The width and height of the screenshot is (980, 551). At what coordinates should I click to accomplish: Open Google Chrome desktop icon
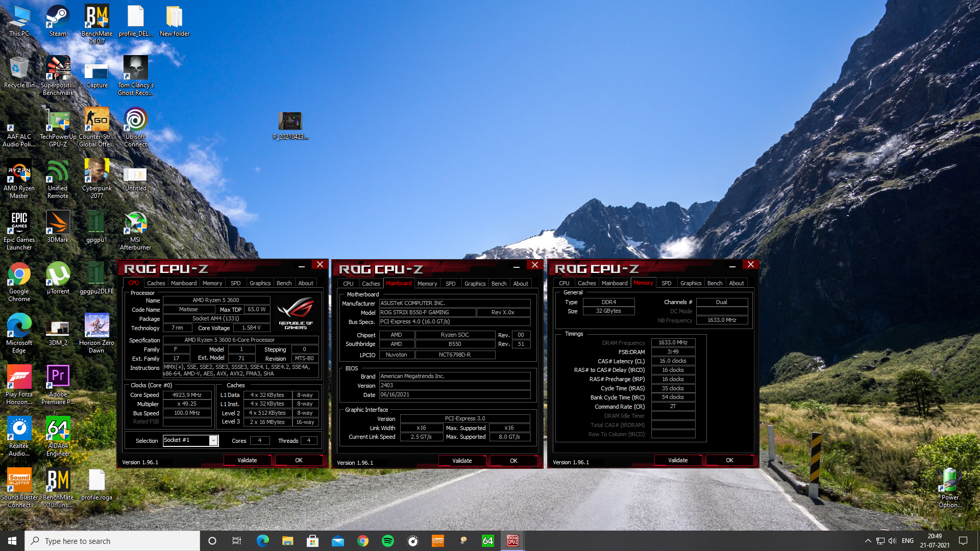pyautogui.click(x=19, y=282)
